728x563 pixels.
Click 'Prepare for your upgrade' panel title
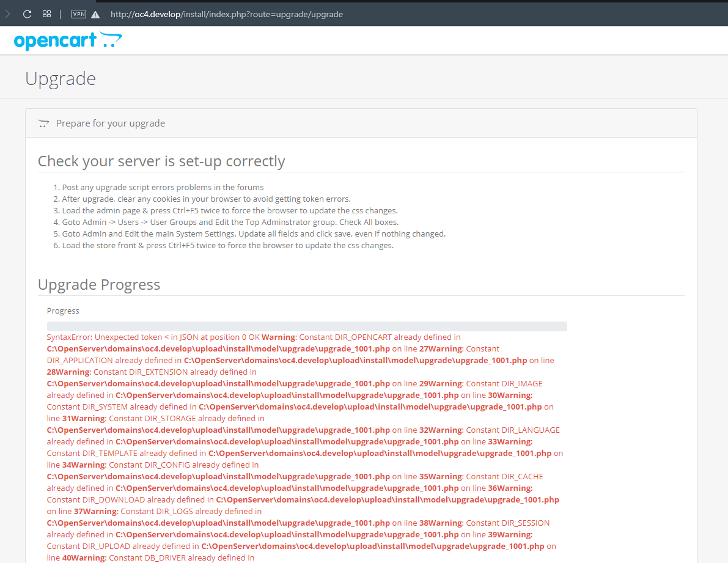tap(111, 123)
